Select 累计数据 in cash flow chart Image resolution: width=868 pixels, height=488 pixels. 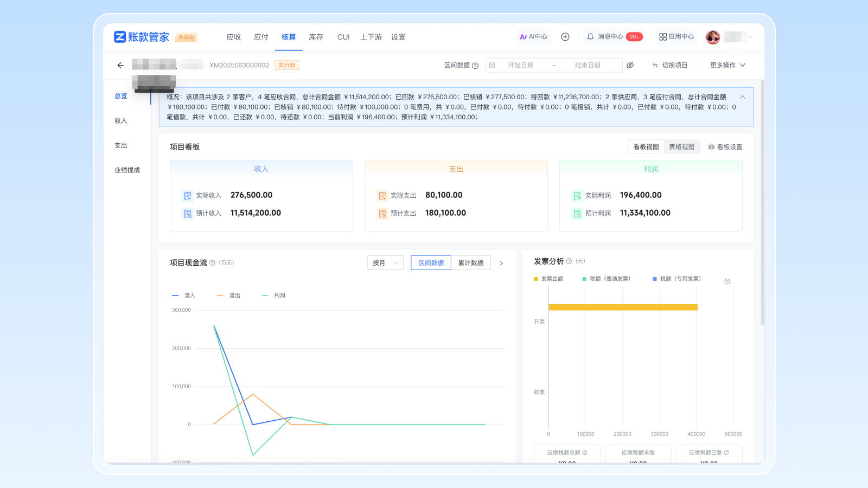coord(470,263)
